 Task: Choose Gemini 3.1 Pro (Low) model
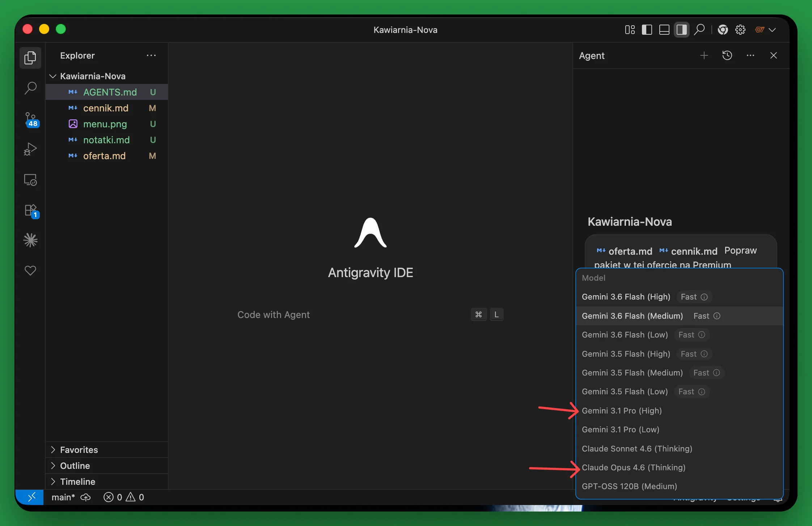680,429
